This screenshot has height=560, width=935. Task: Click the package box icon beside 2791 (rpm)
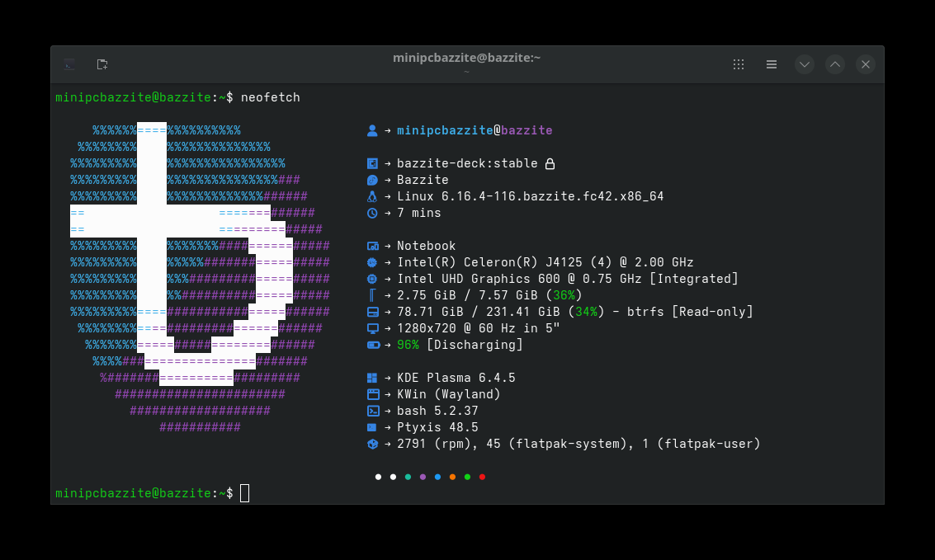[372, 444]
